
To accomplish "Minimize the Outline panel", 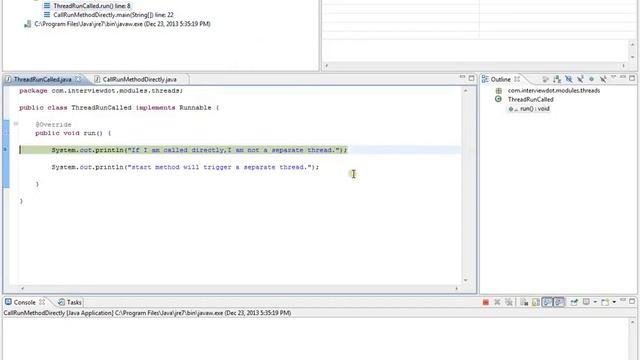I will (623, 77).
